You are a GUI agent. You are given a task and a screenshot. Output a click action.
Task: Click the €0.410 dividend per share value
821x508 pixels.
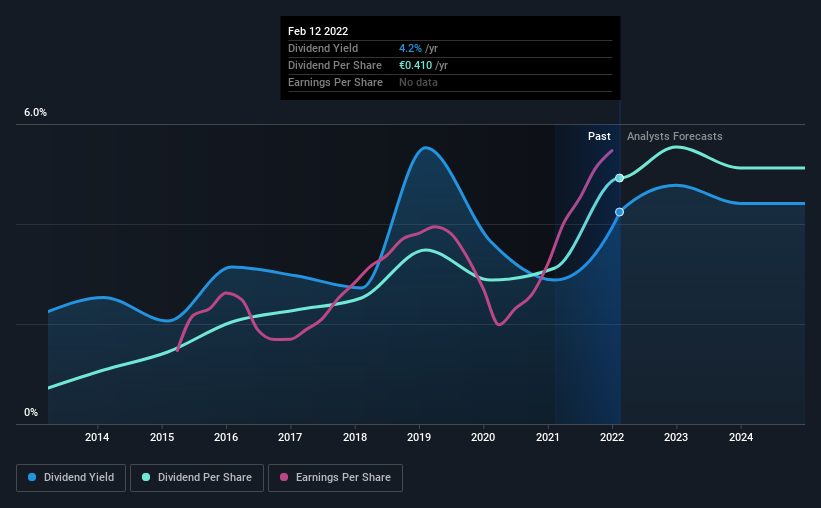tap(416, 65)
